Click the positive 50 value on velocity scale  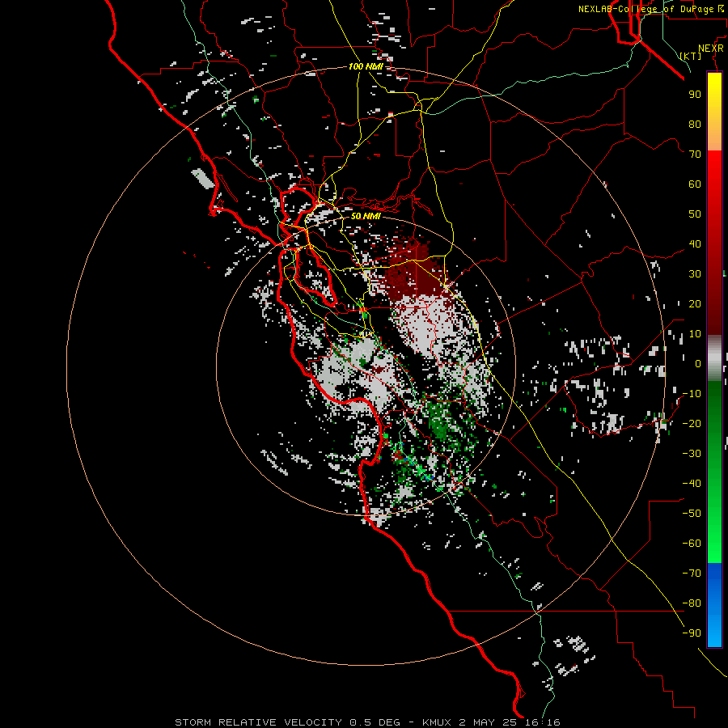(x=695, y=214)
